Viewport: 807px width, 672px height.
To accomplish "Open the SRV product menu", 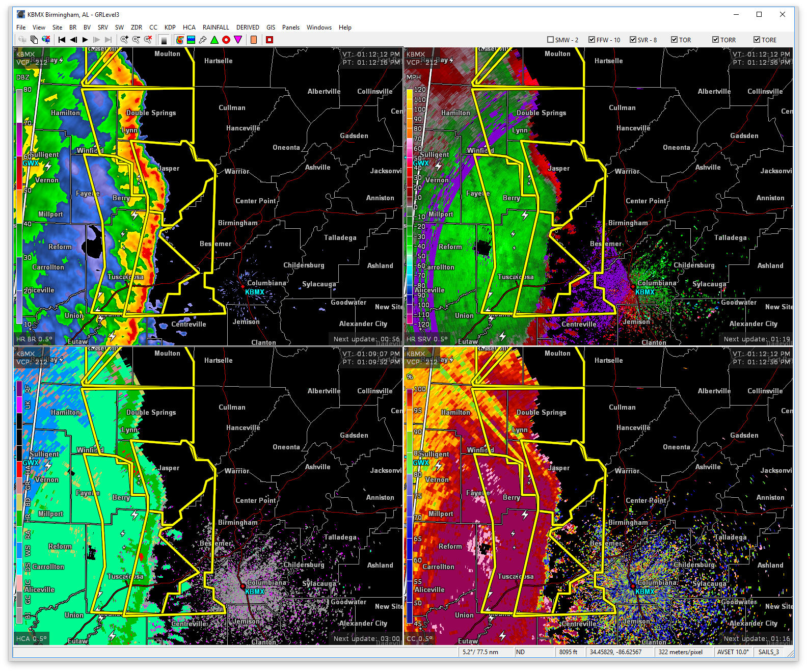I will [x=103, y=28].
